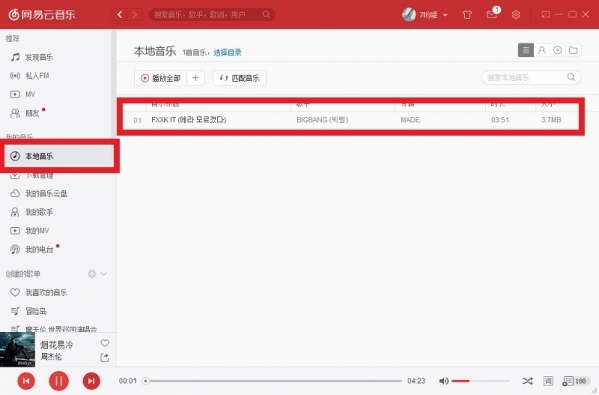This screenshot has width=599, height=395.
Task: Mute with the speaker icon
Action: (444, 381)
